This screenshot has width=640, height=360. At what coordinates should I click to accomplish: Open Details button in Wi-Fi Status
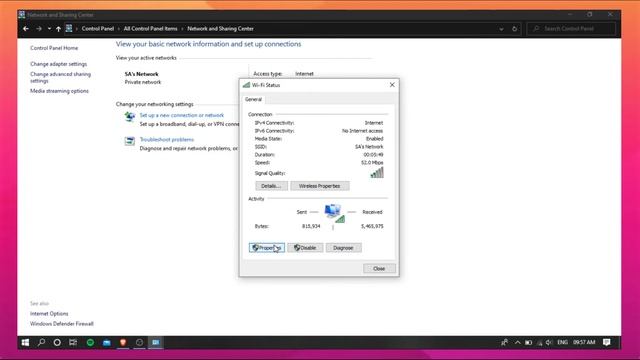tap(271, 186)
